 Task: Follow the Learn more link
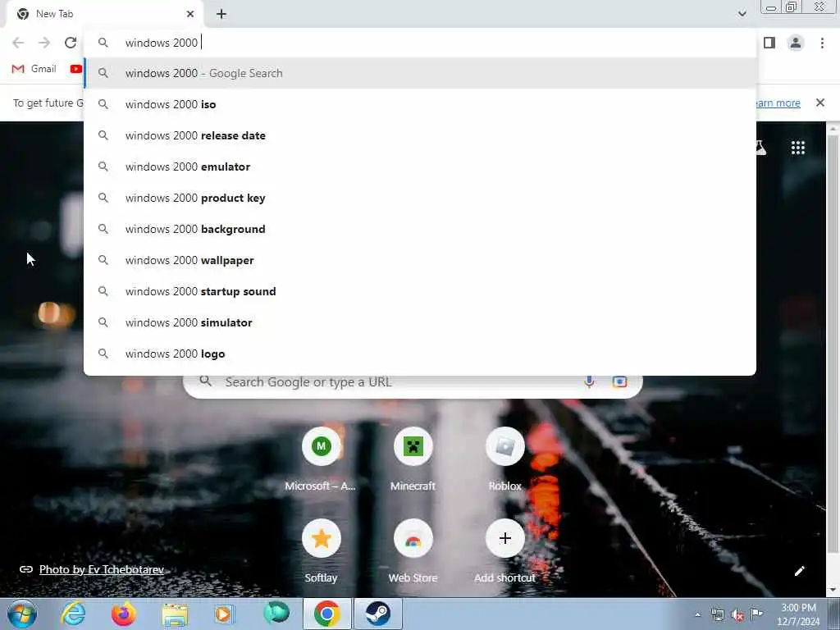click(778, 103)
